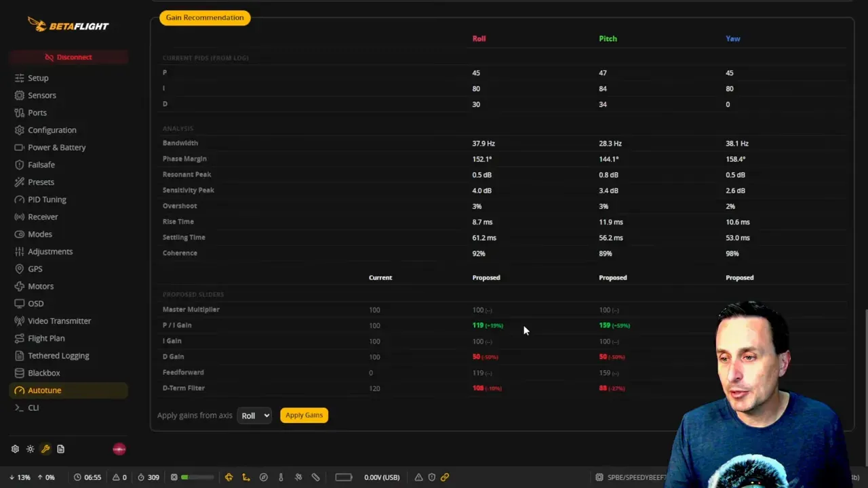Open the Sensors tab
The width and height of the screenshot is (868, 488).
tap(41, 96)
